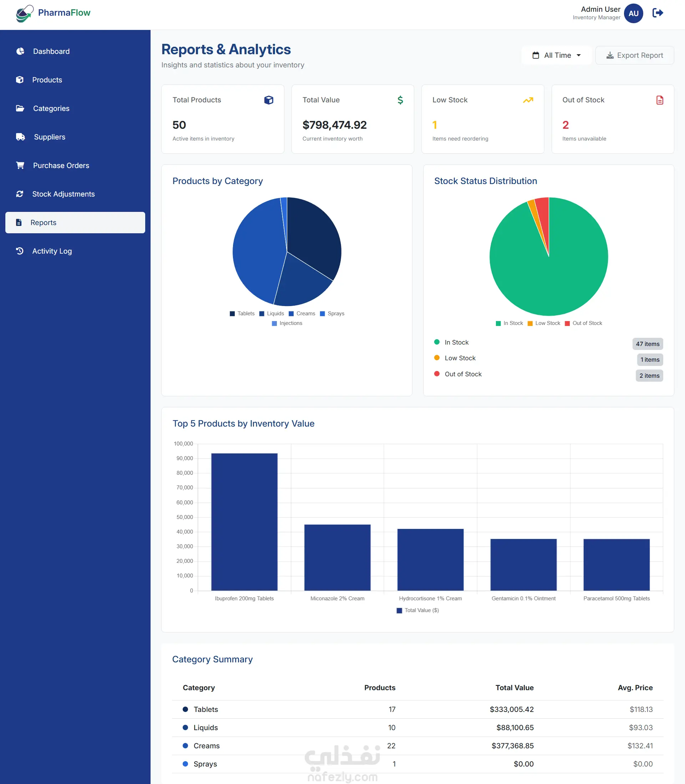Image resolution: width=685 pixels, height=784 pixels.
Task: Click the Export Report button
Action: pyautogui.click(x=635, y=55)
